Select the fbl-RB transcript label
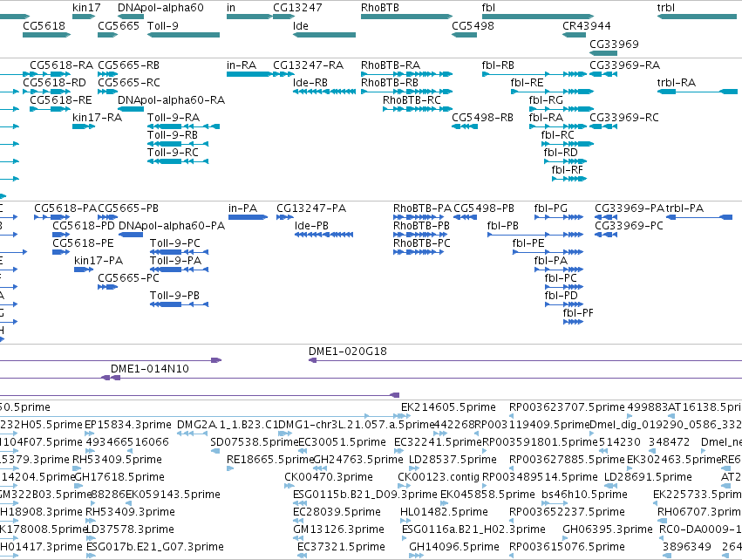 pyautogui.click(x=498, y=65)
